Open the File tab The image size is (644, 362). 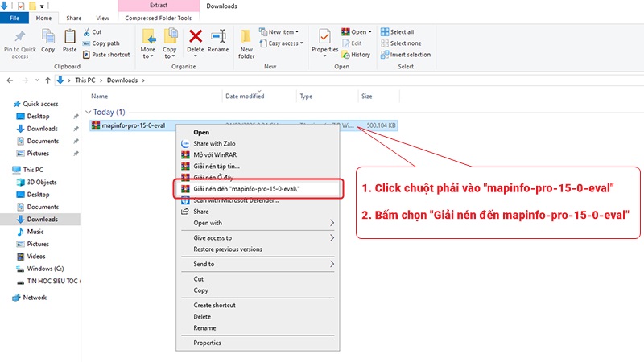coord(14,18)
